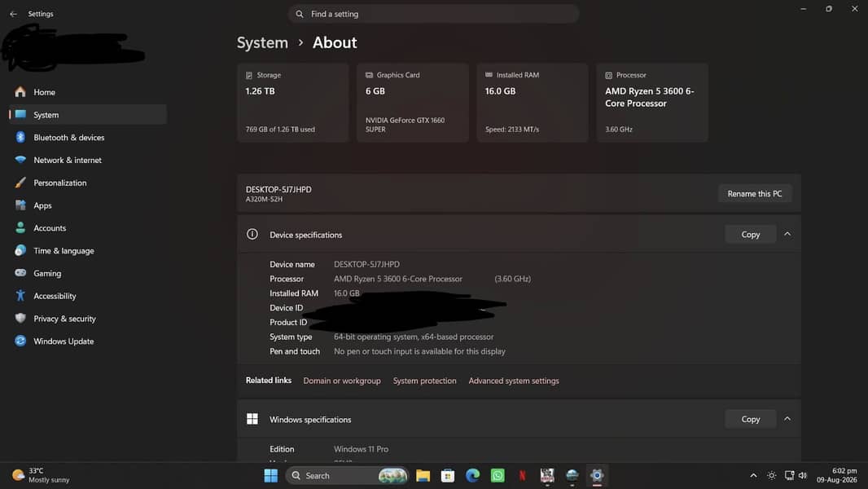Click the Pen and touch value text
Viewport: 868px width, 489px height.
419,351
